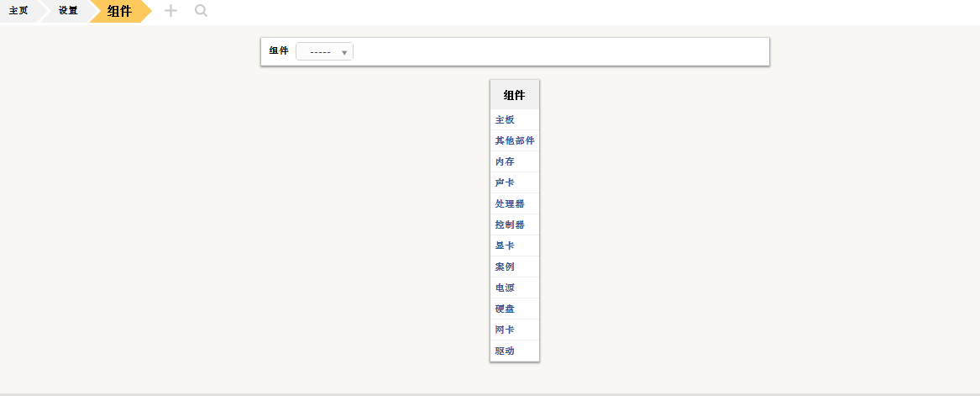
Task: Navigate to 设置 breadcrumb
Action: coord(68,11)
